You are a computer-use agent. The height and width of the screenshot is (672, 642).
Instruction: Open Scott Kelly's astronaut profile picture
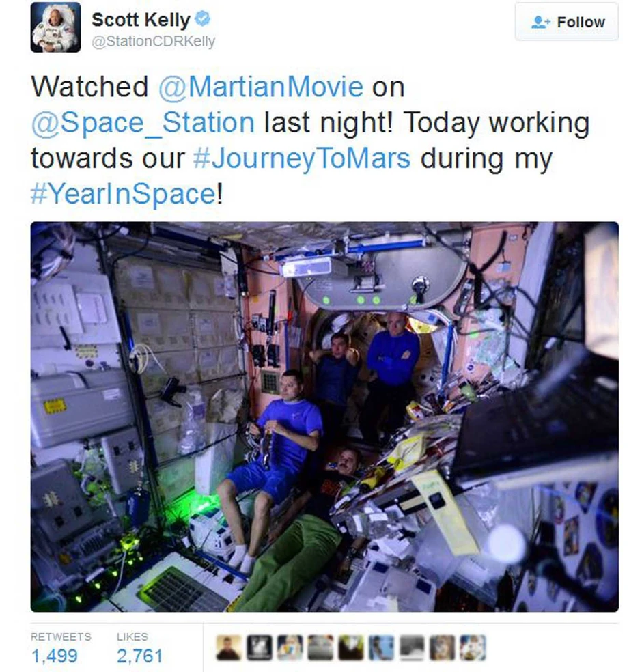click(55, 27)
